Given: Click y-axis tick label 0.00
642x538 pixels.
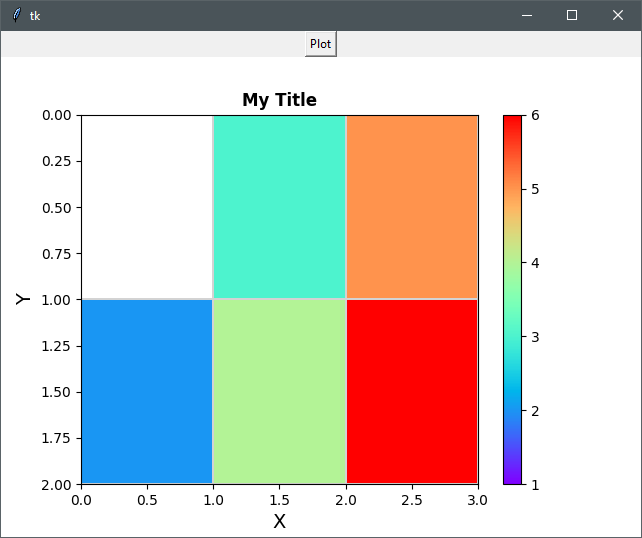Looking at the screenshot, I should (57, 115).
